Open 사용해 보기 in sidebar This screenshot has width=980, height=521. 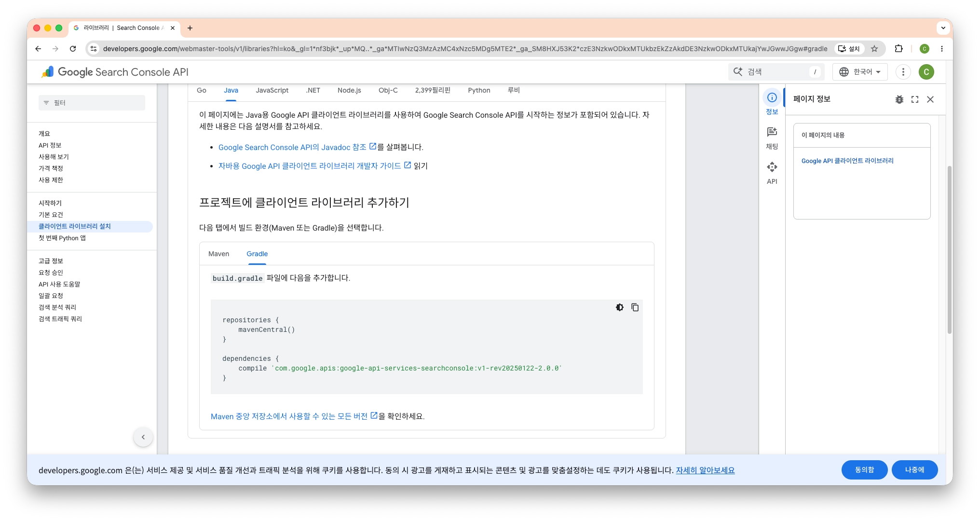(x=54, y=157)
